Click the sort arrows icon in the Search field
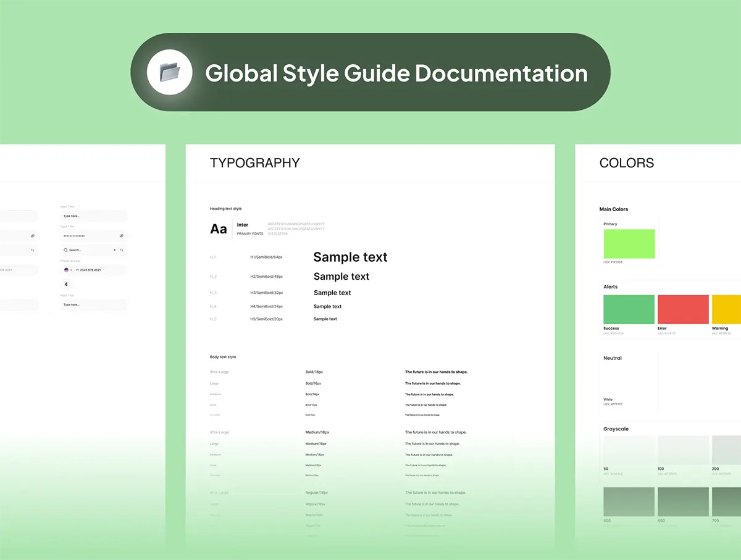 click(x=122, y=250)
